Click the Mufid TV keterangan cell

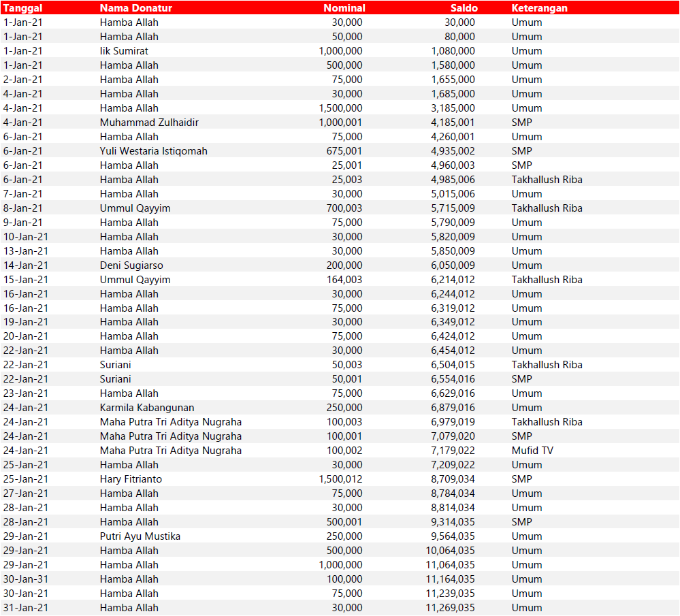click(x=534, y=451)
